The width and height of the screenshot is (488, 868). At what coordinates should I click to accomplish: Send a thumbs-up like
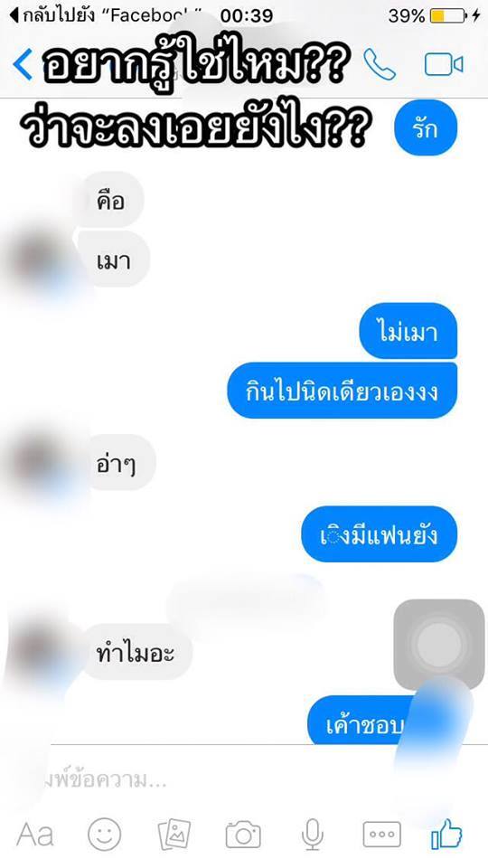446,835
